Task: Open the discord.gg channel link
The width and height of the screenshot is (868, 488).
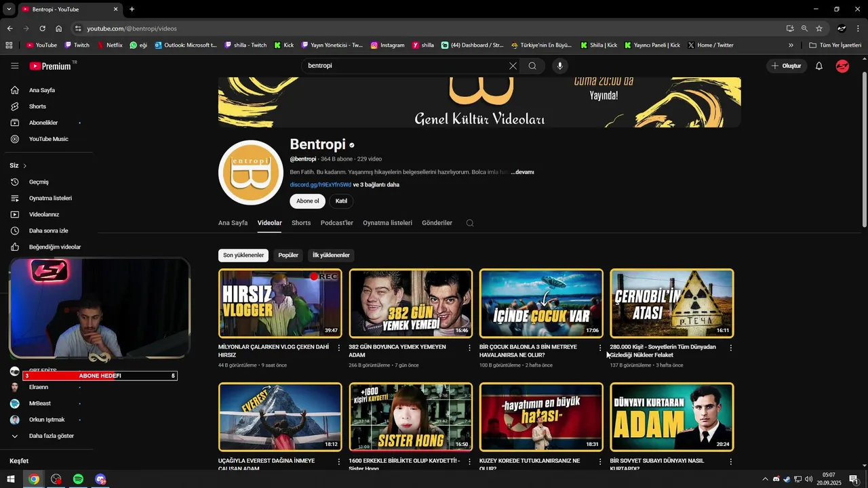Action: (320, 185)
